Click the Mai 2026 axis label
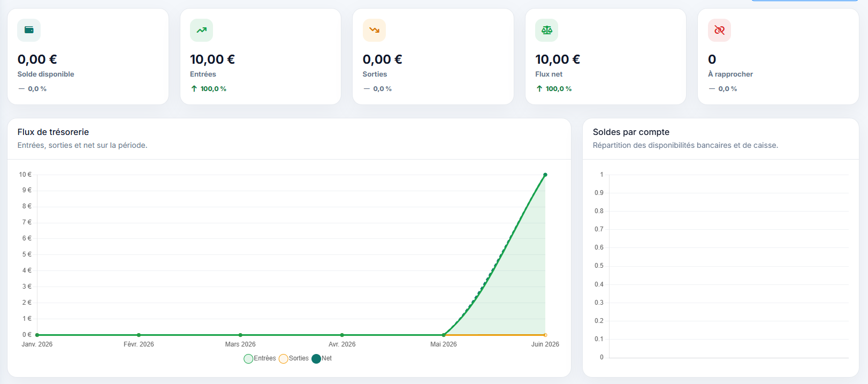The image size is (868, 384). point(444,344)
